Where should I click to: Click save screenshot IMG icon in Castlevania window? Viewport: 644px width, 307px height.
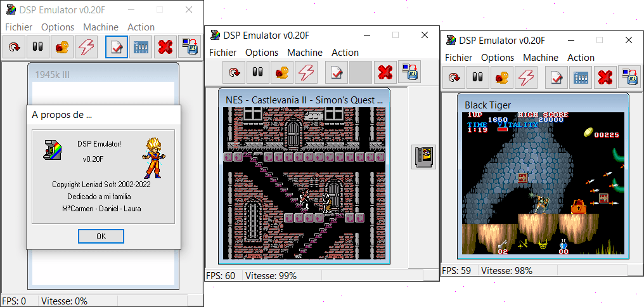pos(409,72)
